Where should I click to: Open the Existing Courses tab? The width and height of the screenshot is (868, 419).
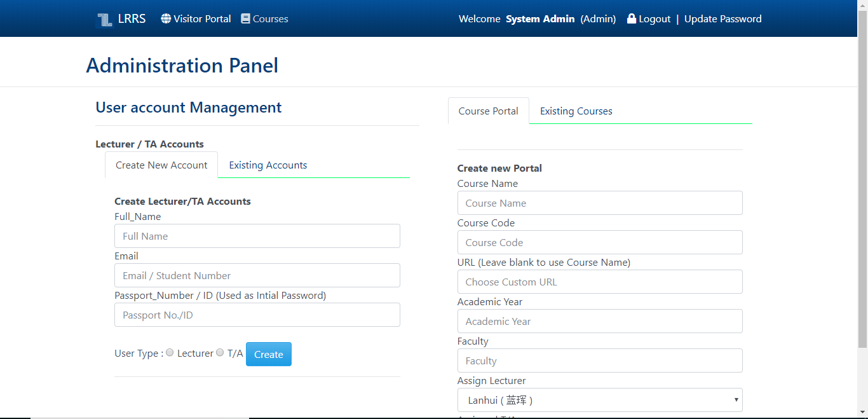click(576, 111)
